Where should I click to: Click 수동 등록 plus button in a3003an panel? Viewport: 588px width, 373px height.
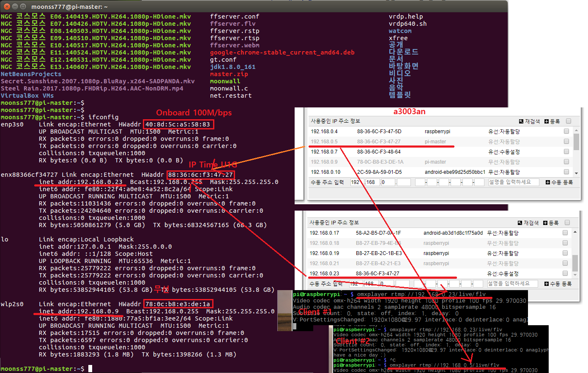click(x=559, y=182)
